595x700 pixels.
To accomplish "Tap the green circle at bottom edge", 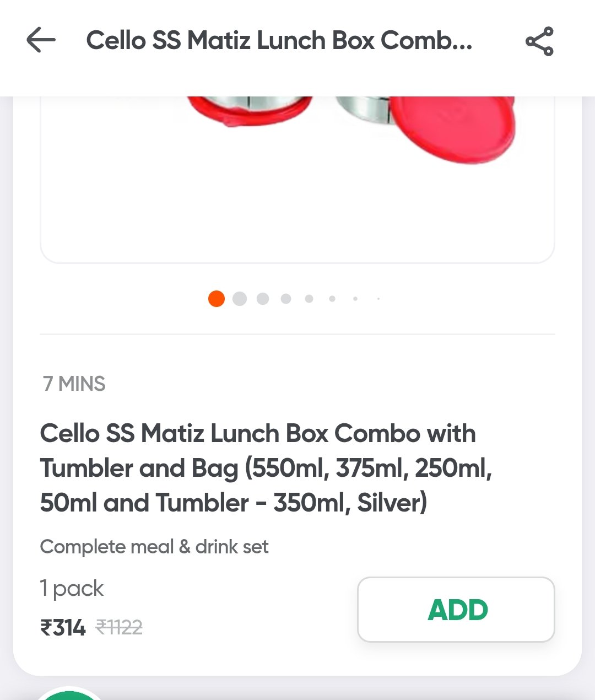I will (x=69, y=694).
